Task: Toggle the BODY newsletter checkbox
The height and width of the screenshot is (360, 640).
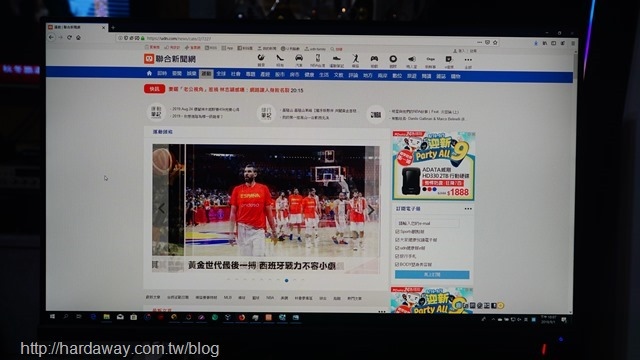Action: point(397,264)
